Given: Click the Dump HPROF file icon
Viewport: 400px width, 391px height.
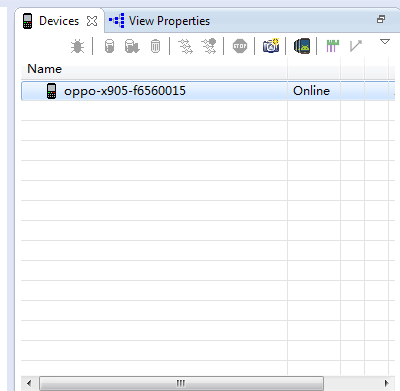Looking at the screenshot, I should click(132, 46).
